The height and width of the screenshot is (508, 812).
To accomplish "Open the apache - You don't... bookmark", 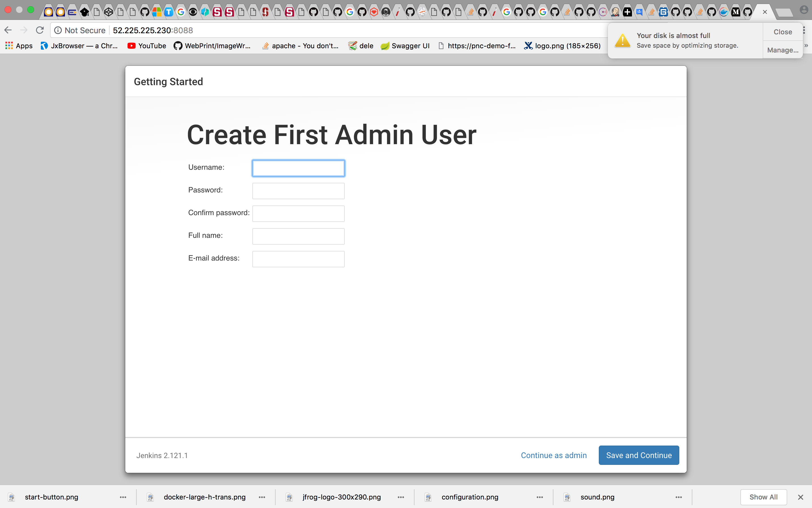I will coord(300,46).
